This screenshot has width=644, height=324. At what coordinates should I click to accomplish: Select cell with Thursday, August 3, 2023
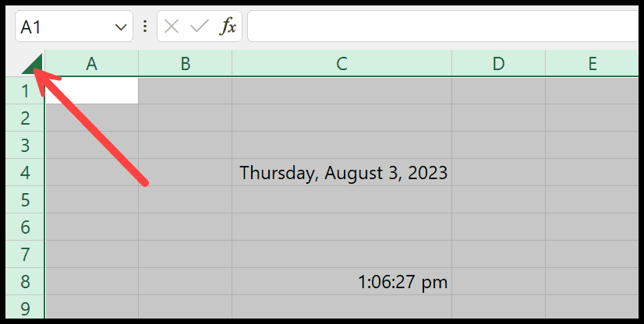click(342, 172)
